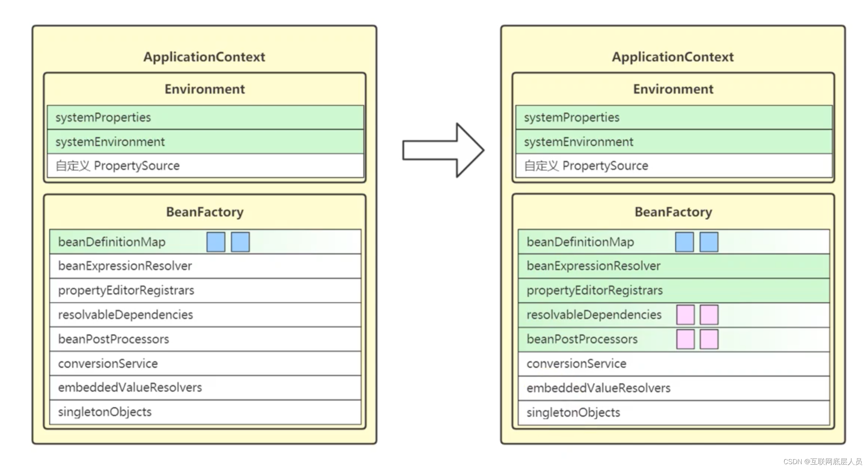Click first blue square in right beanDefinitionMap row
Image resolution: width=868 pixels, height=469 pixels.
point(684,242)
